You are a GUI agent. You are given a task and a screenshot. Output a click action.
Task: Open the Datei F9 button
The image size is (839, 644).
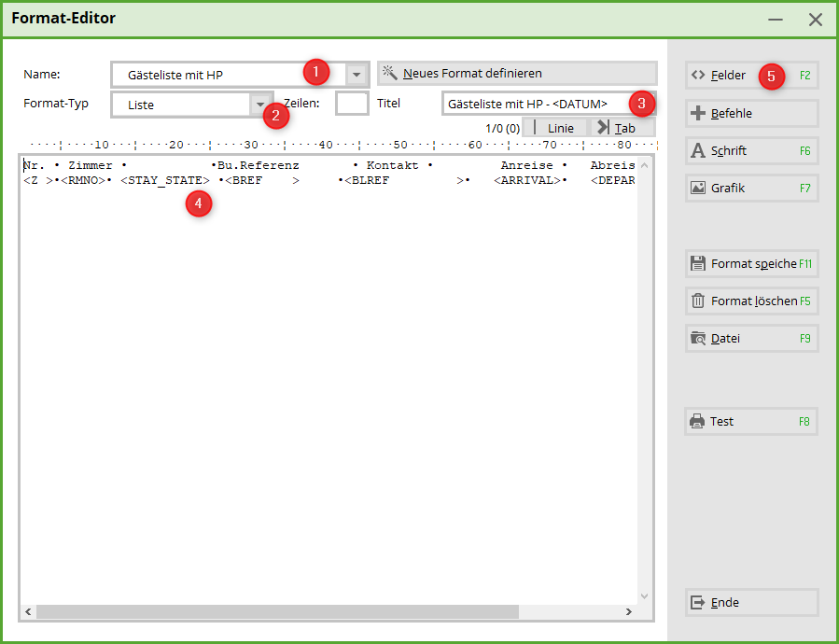[752, 339]
